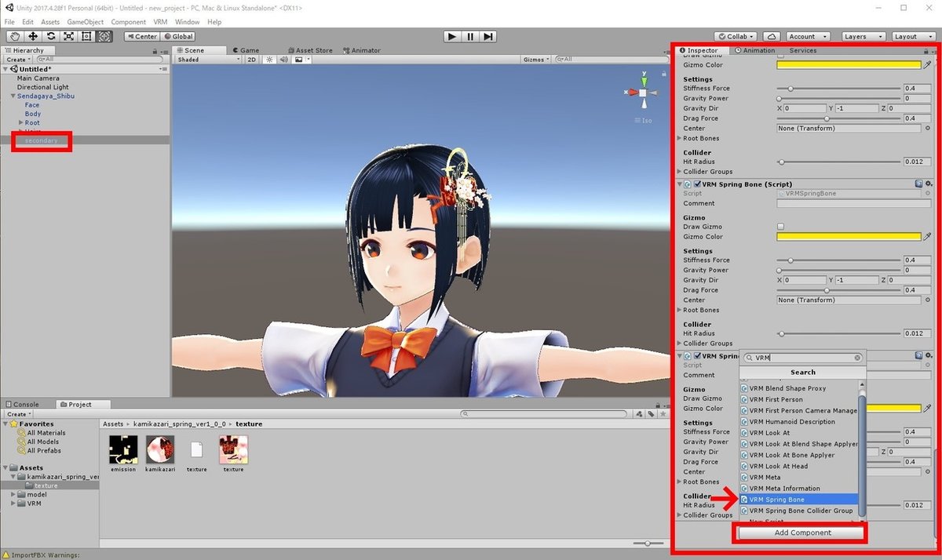Adjust second Stiffness Force slider

(x=838, y=260)
